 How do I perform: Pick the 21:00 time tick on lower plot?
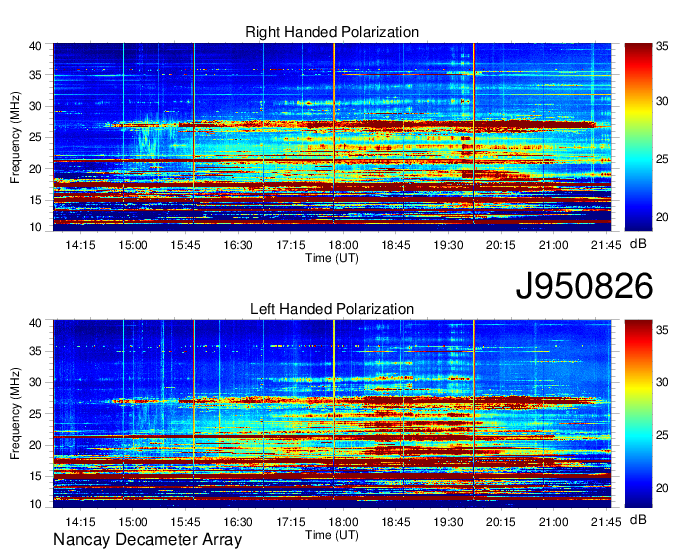tap(553, 522)
